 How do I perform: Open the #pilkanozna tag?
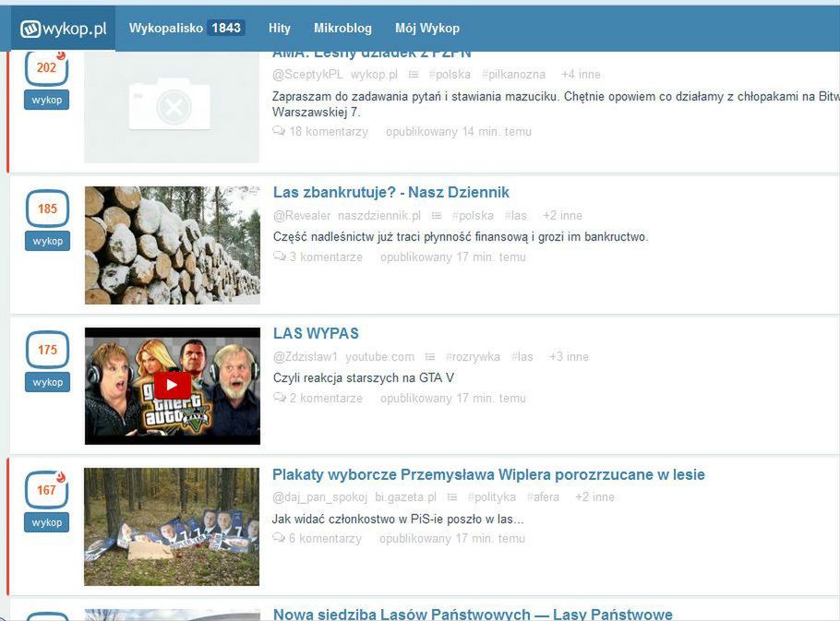[x=513, y=75]
